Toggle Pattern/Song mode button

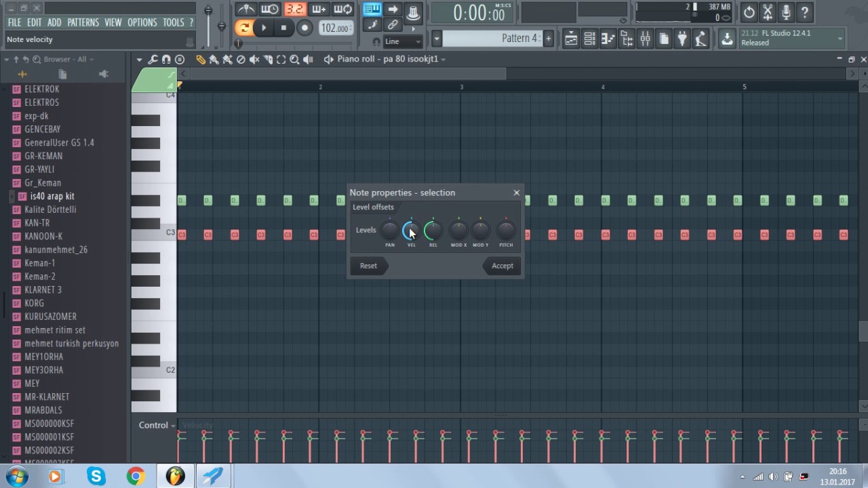click(x=243, y=28)
